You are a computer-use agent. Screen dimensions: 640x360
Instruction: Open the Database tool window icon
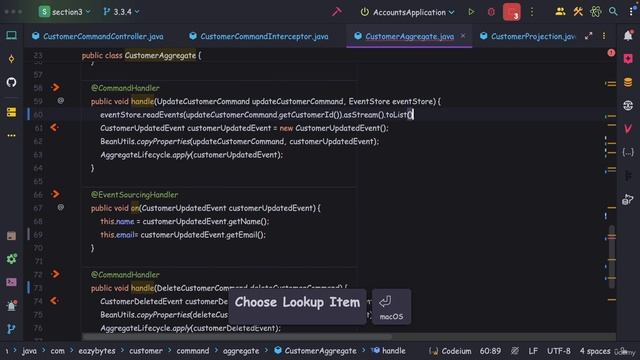(x=628, y=82)
